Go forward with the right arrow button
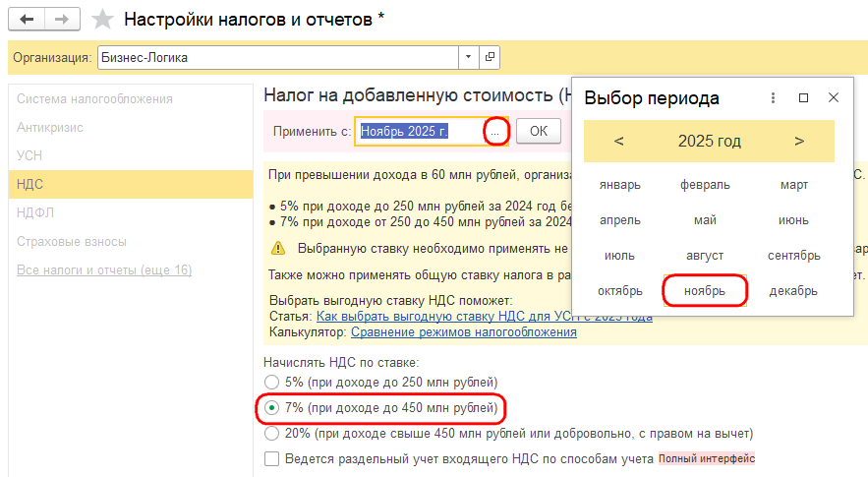 [x=62, y=20]
